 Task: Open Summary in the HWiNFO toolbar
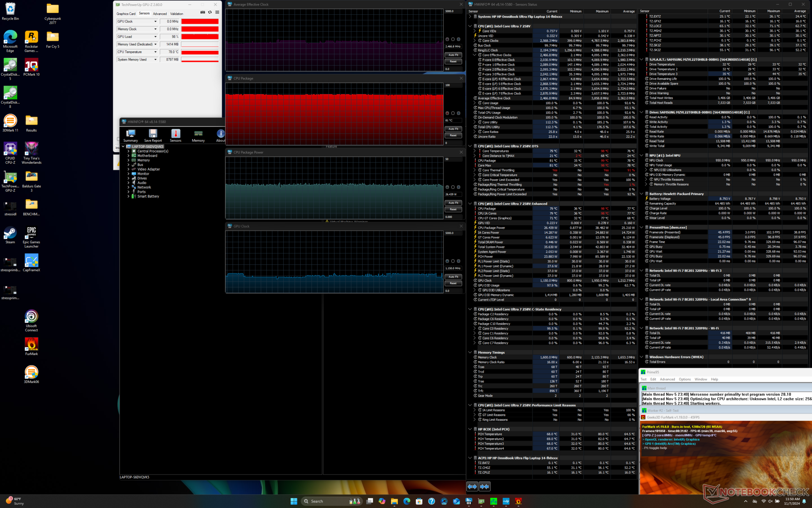131,136
